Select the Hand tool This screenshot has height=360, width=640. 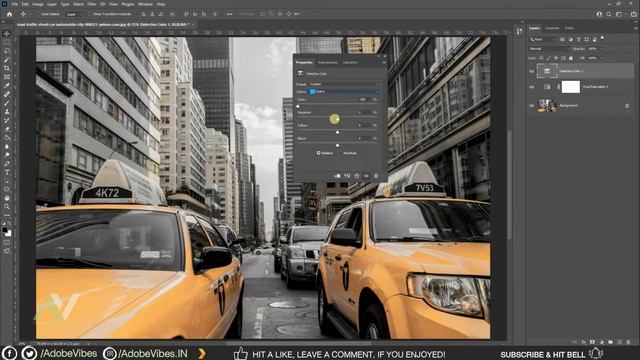pyautogui.click(x=7, y=198)
